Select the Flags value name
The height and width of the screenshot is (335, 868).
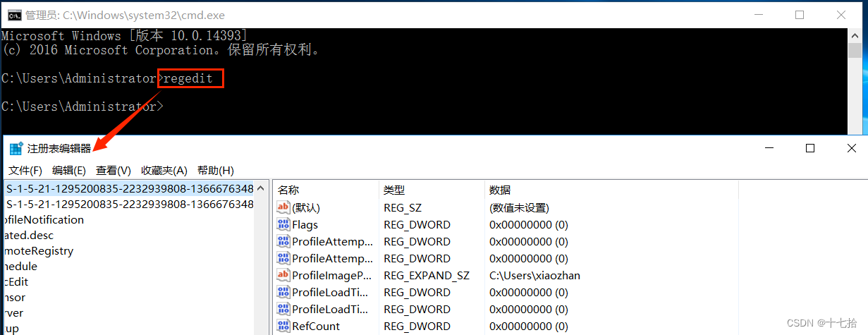click(305, 225)
